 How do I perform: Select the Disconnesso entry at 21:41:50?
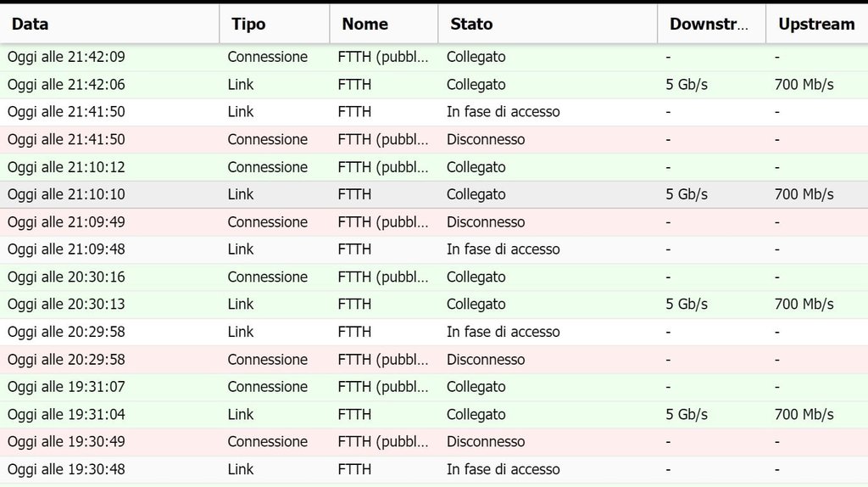[486, 140]
